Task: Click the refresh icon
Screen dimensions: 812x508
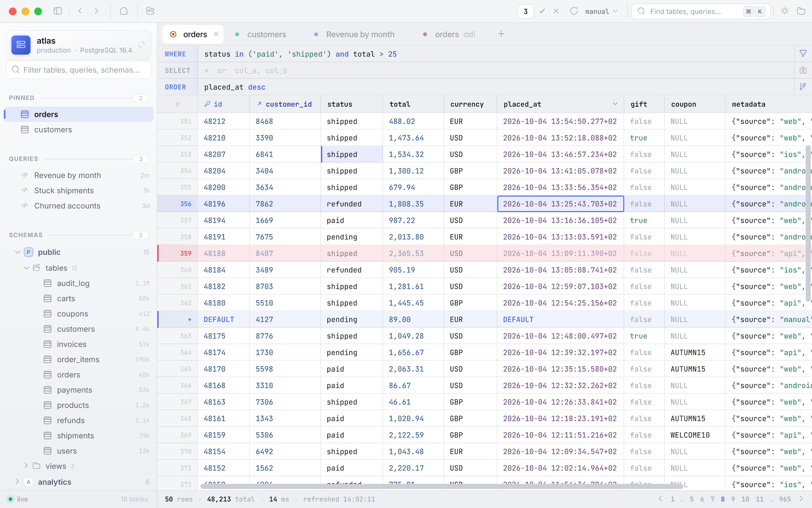Action: point(574,11)
